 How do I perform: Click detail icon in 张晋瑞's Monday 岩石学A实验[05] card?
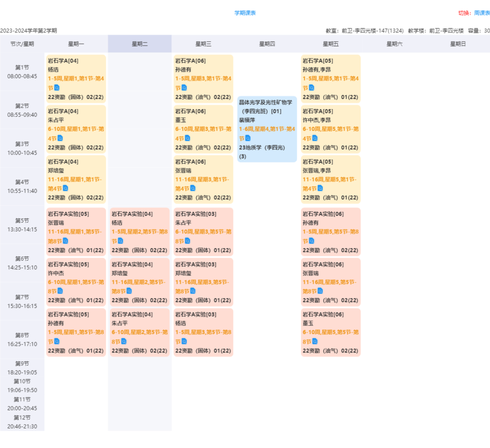(x=66, y=241)
